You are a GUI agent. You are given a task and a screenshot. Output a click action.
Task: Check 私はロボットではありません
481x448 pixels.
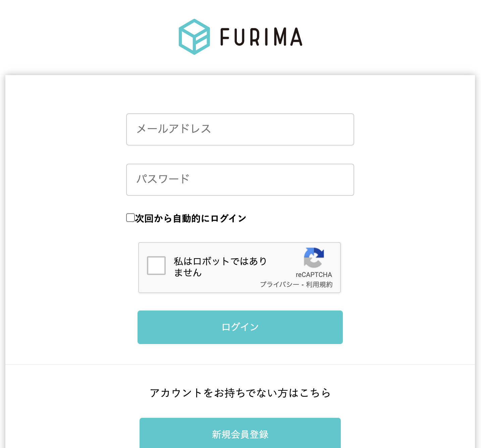pyautogui.click(x=156, y=266)
